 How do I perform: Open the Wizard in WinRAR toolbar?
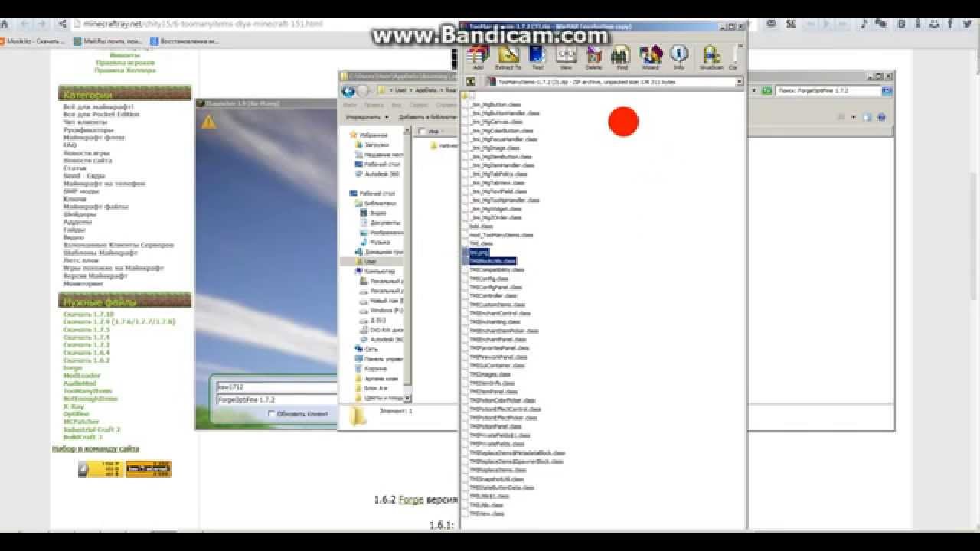[x=650, y=56]
